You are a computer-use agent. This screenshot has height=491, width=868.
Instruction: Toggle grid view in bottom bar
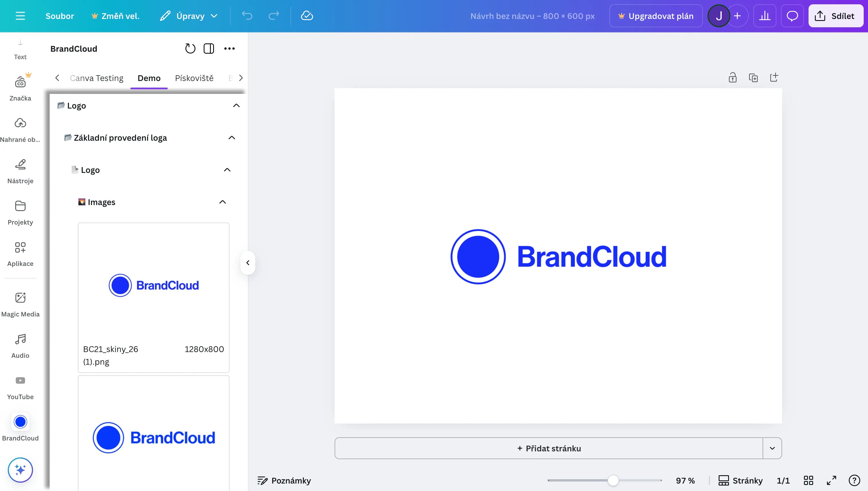click(808, 480)
